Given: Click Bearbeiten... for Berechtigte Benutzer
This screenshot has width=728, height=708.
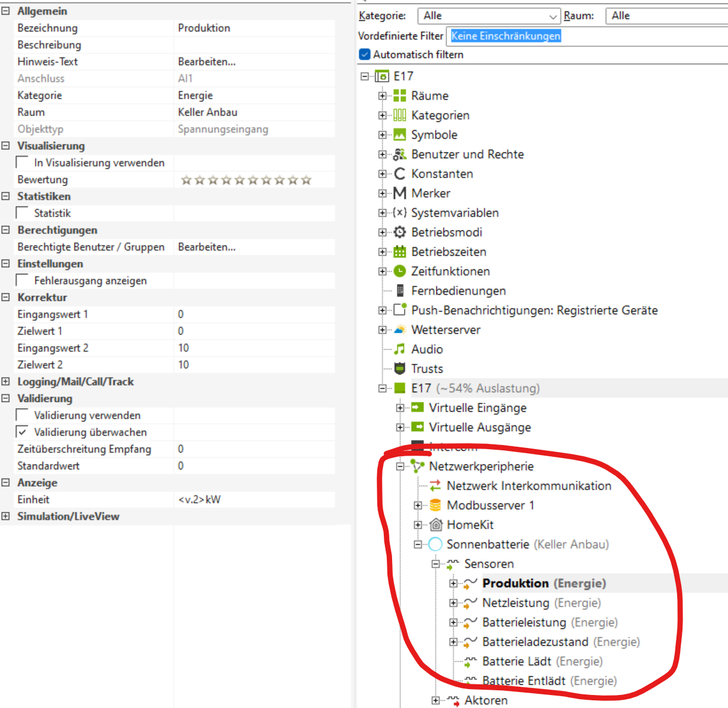Looking at the screenshot, I should [x=207, y=247].
